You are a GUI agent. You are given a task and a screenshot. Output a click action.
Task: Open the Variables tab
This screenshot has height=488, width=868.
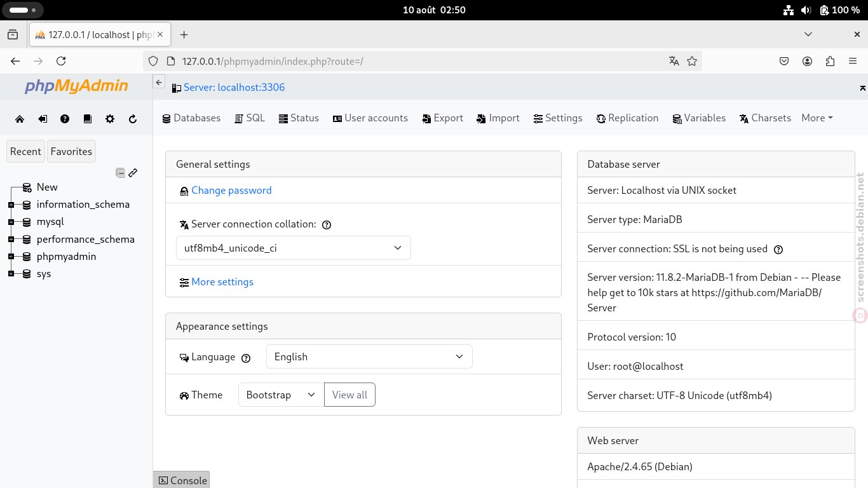click(699, 118)
